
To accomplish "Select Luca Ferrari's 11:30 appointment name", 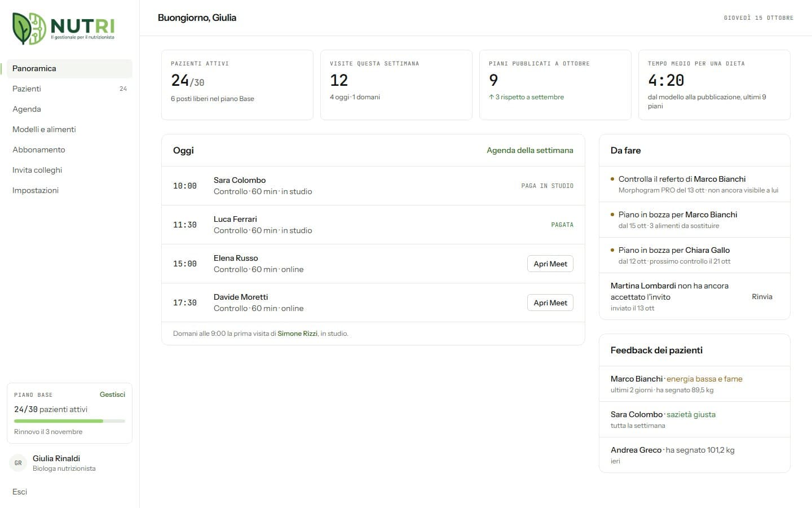I will click(x=235, y=219).
